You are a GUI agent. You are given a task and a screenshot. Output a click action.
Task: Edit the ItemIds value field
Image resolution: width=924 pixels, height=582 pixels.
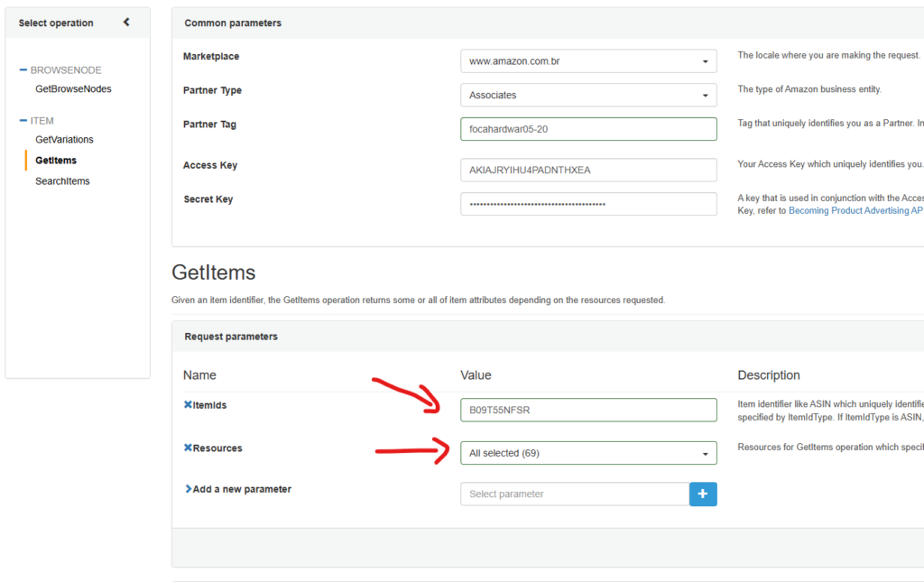(x=588, y=410)
